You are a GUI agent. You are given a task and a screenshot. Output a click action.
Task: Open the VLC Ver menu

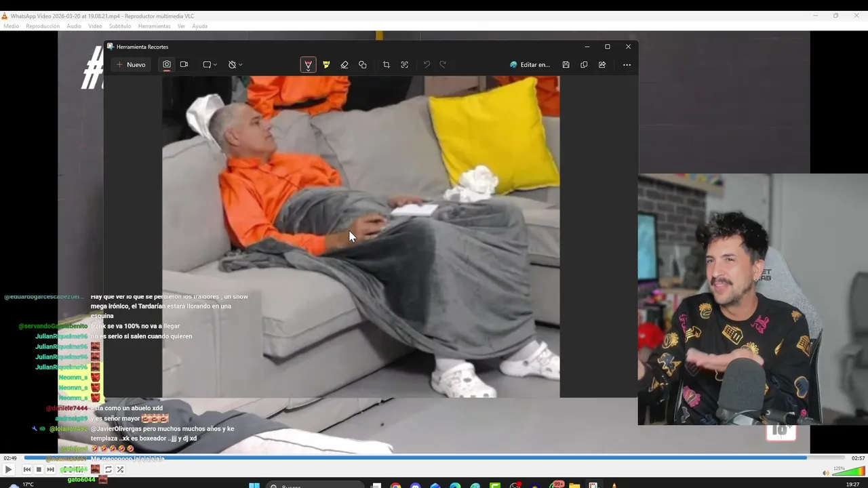pyautogui.click(x=181, y=26)
